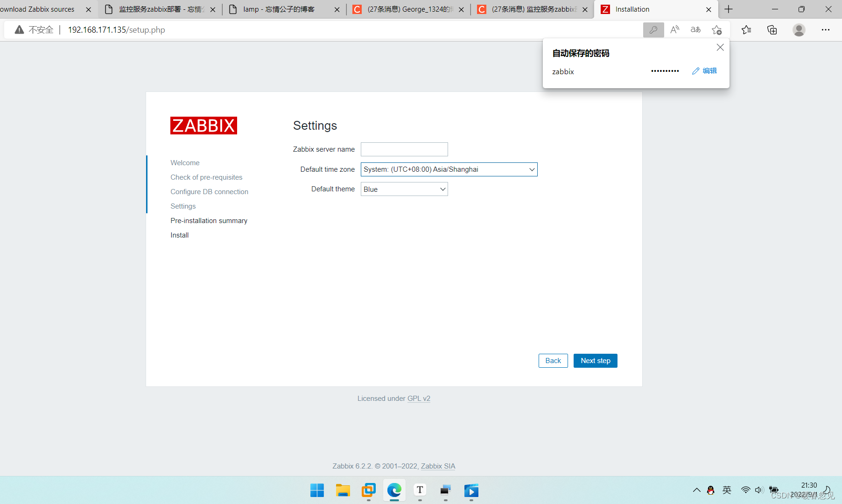The height and width of the screenshot is (504, 842).
Task: Click the not secure warning icon
Action: [19, 30]
